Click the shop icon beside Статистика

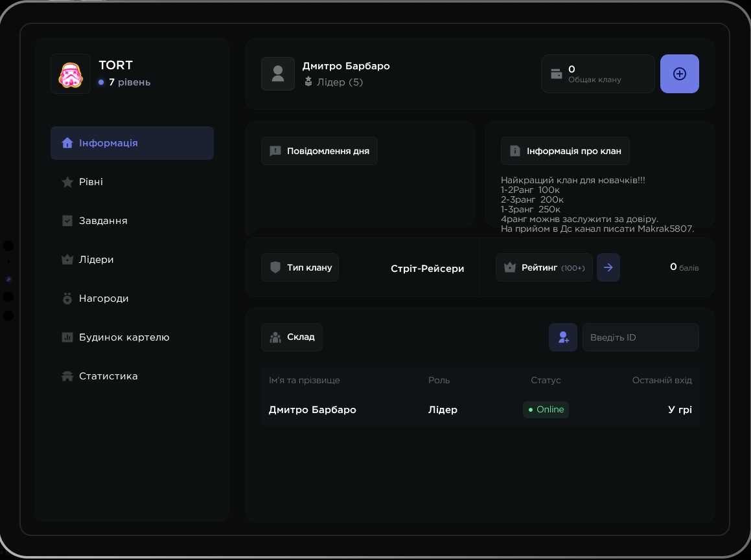pos(67,376)
